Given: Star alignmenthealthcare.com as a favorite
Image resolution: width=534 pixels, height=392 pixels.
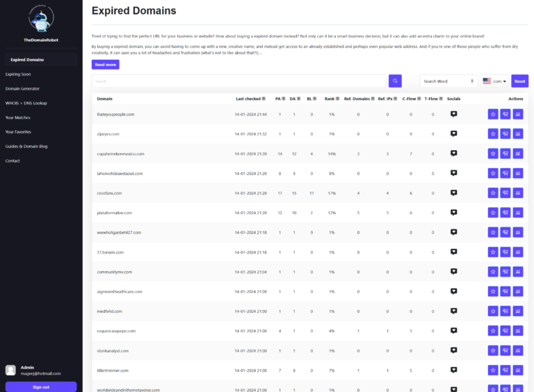Looking at the screenshot, I should (493, 291).
